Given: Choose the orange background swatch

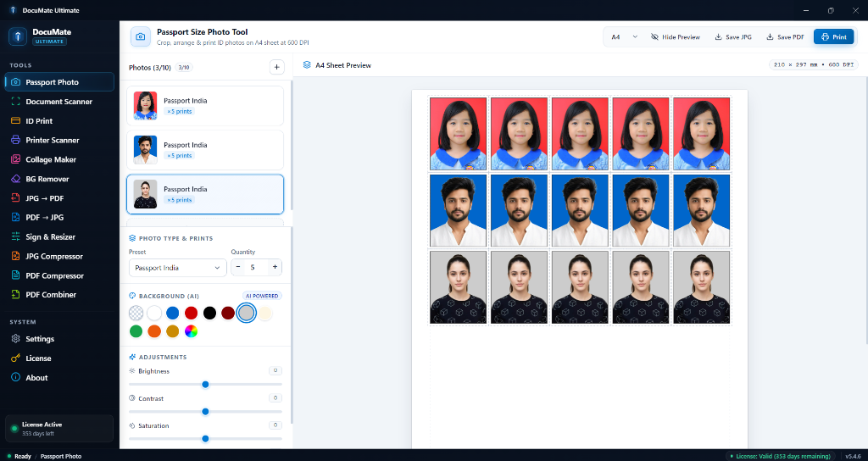Looking at the screenshot, I should click(x=154, y=331).
